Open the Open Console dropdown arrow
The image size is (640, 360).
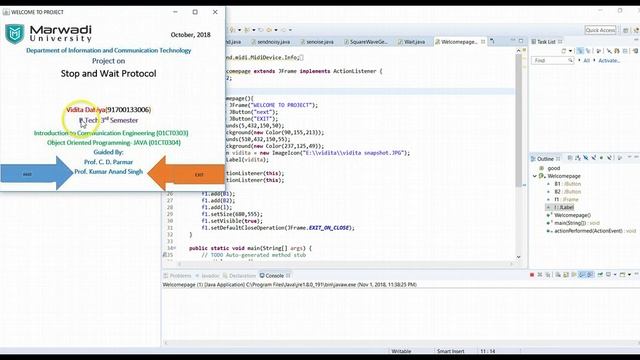[629, 275]
